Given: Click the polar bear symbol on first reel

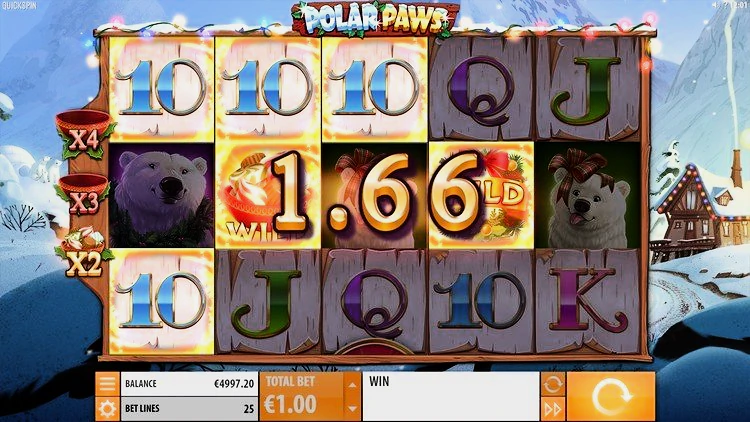Looking at the screenshot, I should tap(161, 194).
